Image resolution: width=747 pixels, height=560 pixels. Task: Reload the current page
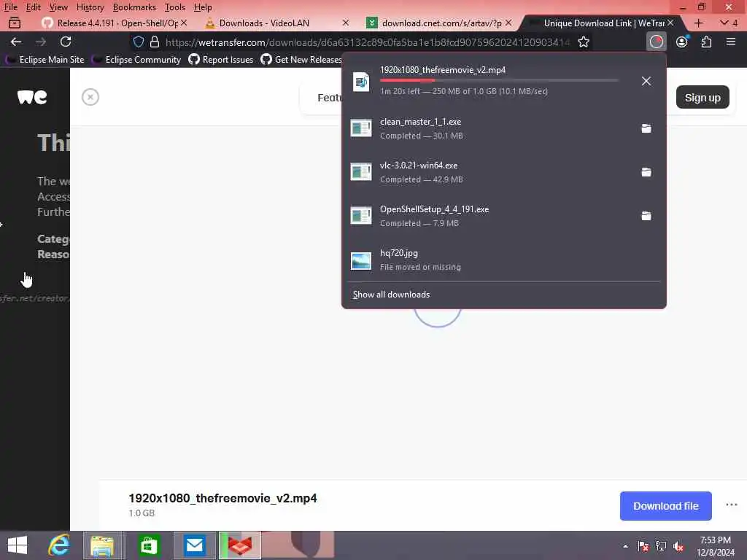[x=66, y=42]
